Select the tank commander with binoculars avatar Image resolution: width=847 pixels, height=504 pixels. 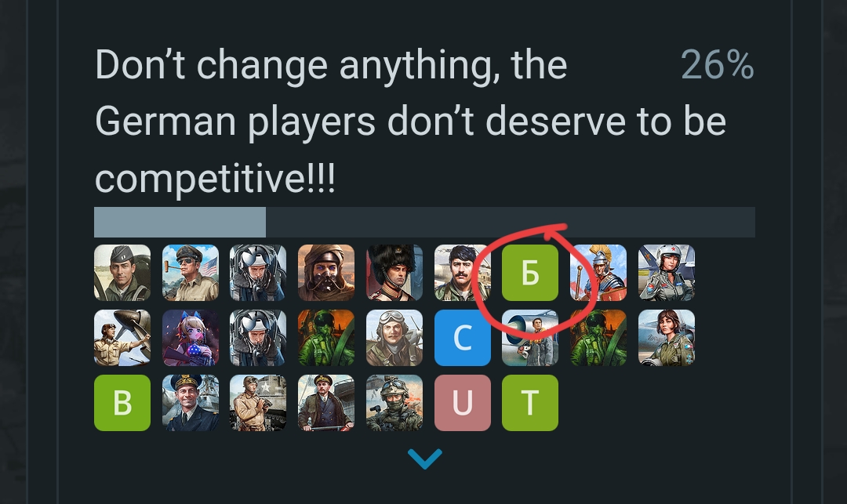point(258,403)
